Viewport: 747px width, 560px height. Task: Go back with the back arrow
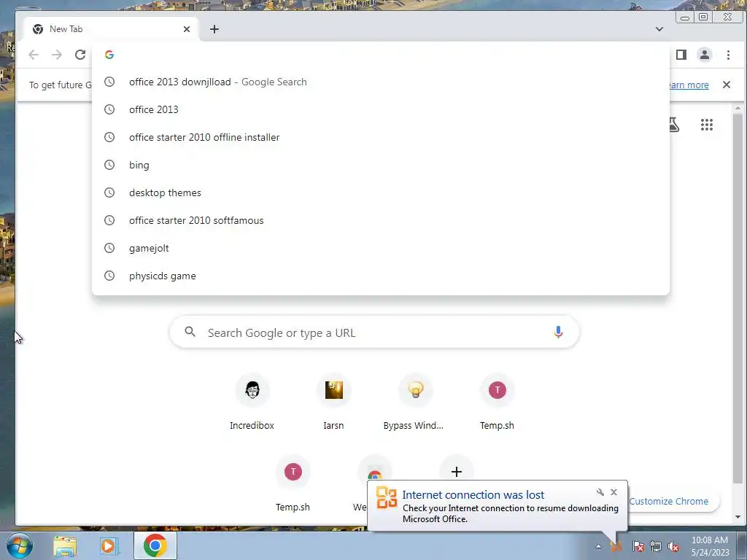(34, 55)
